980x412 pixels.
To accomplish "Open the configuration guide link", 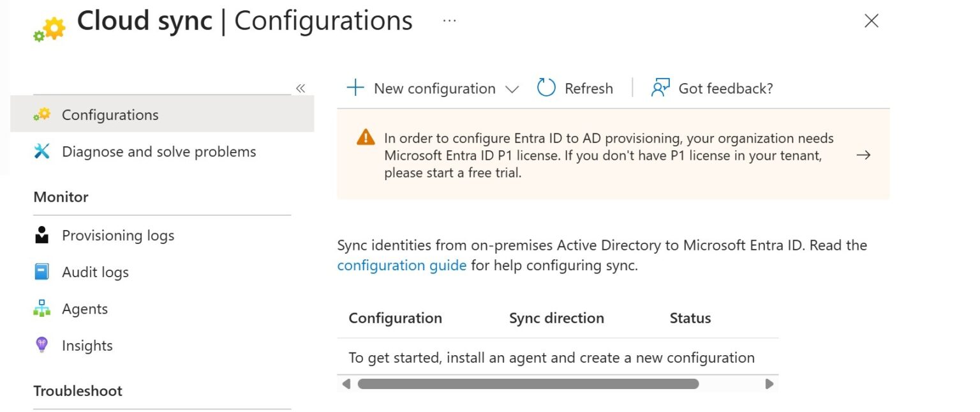I will pos(402,264).
